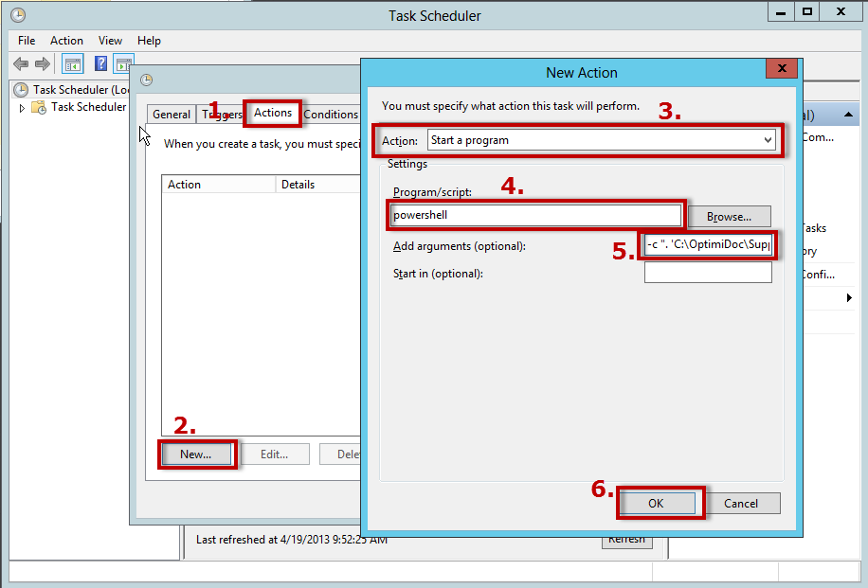Screen dimensions: 868x588
Task: Click the Browse... button
Action: point(729,217)
